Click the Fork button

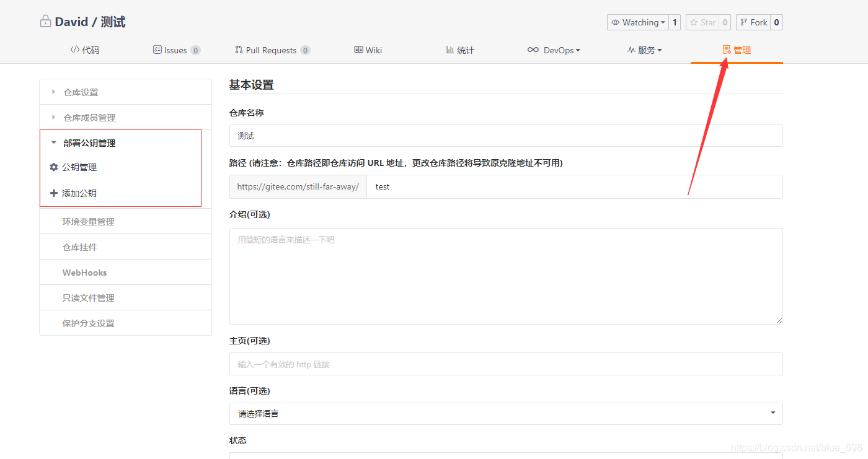tap(753, 22)
